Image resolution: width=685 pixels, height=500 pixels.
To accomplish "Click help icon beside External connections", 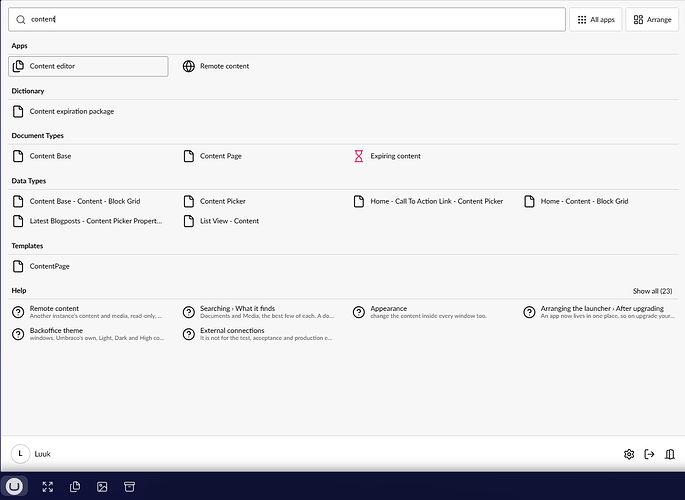I will point(189,334).
